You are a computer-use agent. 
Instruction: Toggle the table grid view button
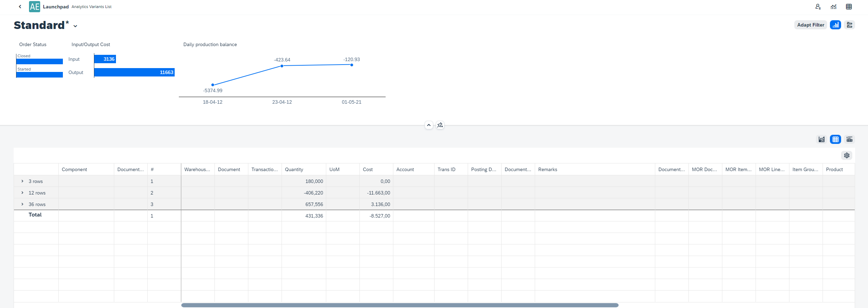[x=836, y=139]
